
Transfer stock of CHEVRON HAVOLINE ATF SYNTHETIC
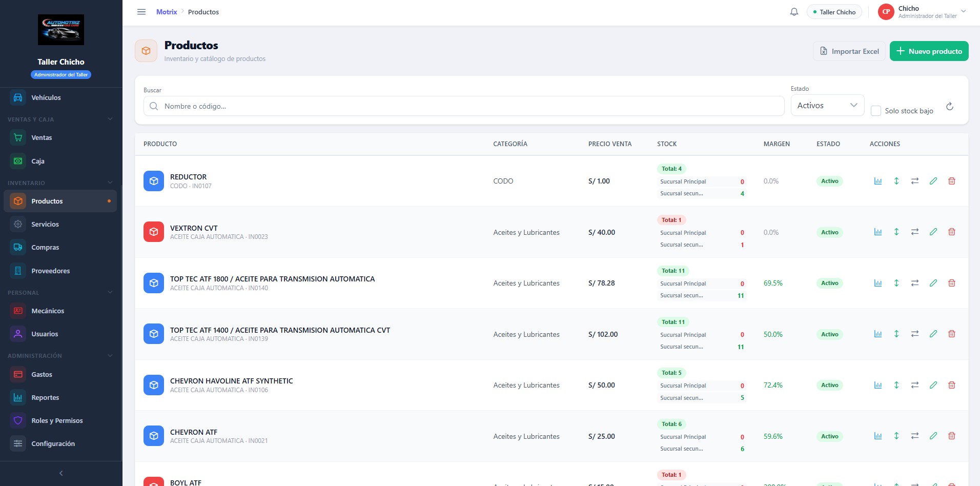click(x=915, y=385)
